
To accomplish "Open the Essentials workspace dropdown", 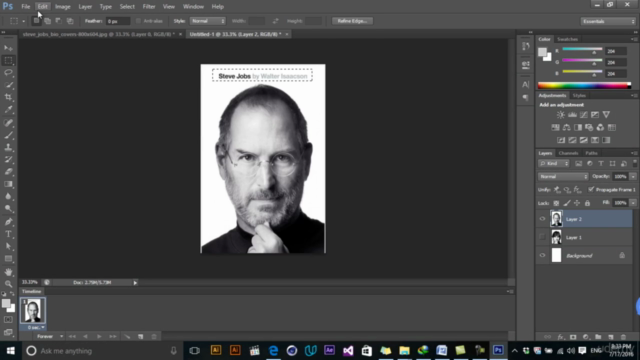I will click(608, 21).
